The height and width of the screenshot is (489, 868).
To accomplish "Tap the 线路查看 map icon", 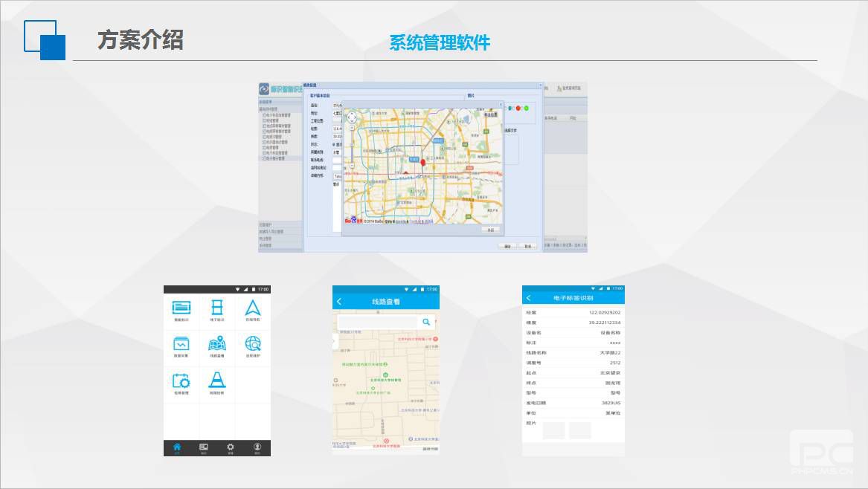I will [x=217, y=344].
